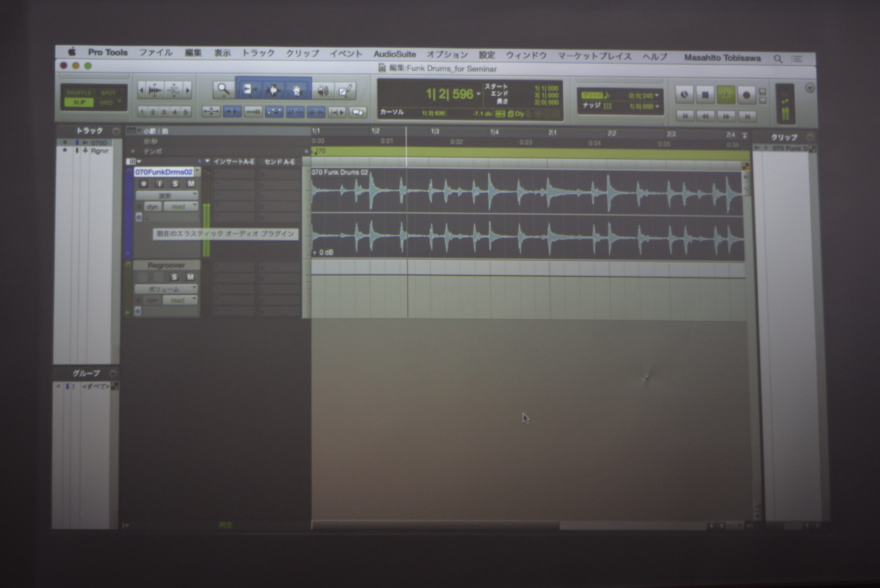Click the Online sync clock button

click(684, 95)
